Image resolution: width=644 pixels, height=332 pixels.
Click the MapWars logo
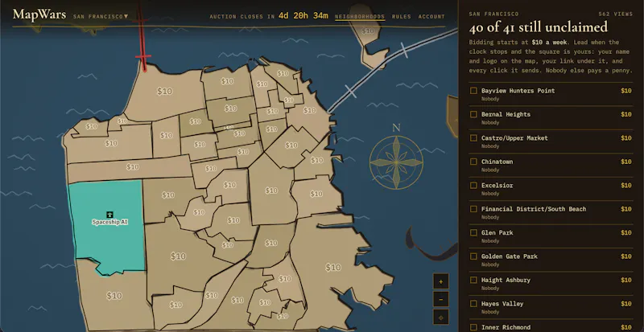(39, 14)
